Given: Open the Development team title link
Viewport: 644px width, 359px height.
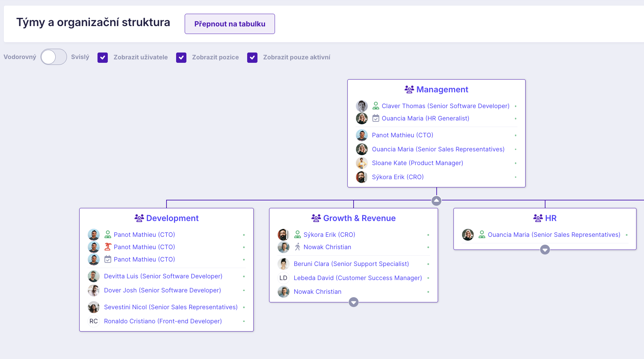Looking at the screenshot, I should point(172,218).
